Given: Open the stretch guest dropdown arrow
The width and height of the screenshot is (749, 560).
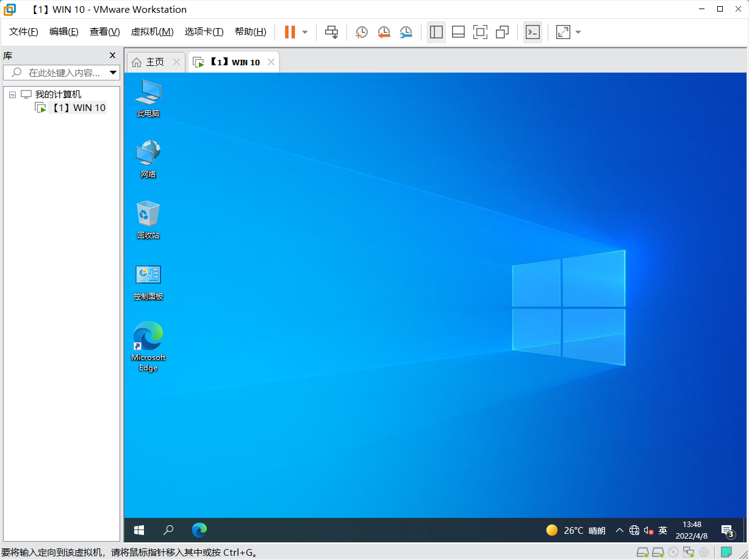Looking at the screenshot, I should coord(578,32).
